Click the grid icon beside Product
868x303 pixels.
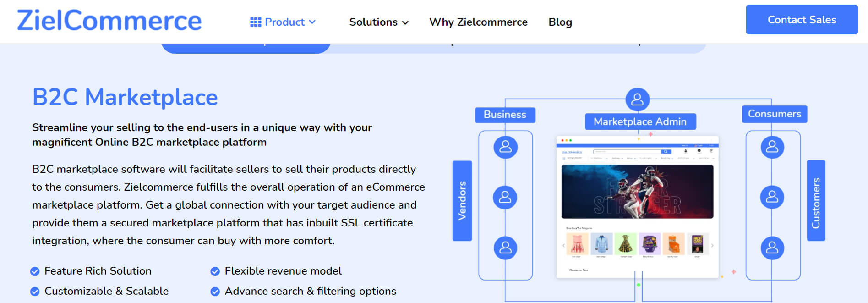(x=255, y=22)
